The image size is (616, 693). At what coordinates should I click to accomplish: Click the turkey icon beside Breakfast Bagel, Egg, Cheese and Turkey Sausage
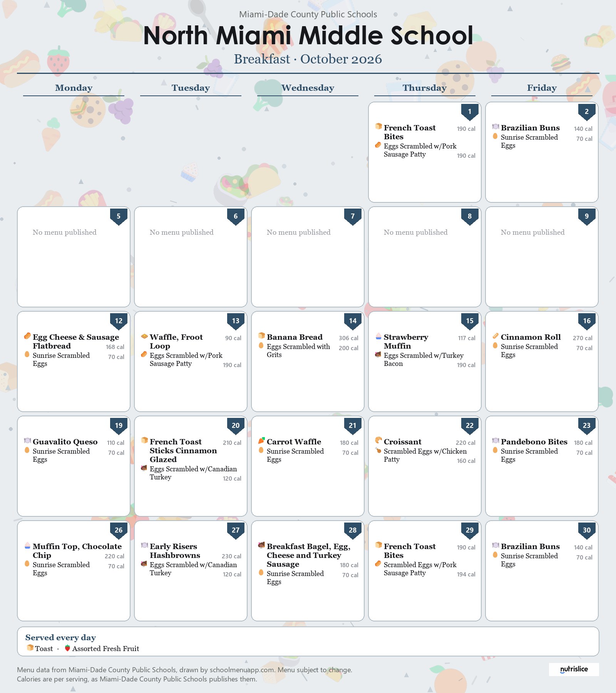[261, 545]
